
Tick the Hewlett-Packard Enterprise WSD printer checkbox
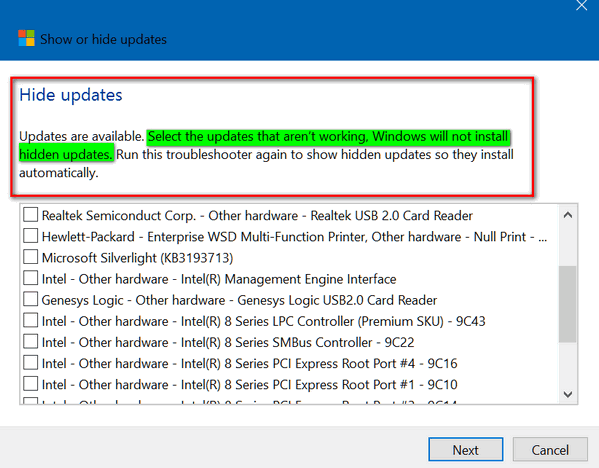[x=30, y=236]
